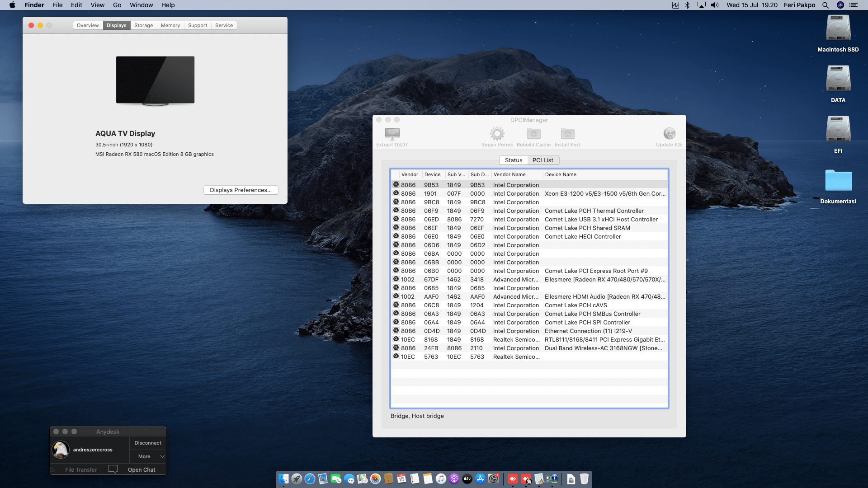Click the Rebuild Cache icon
This screenshot has width=868, height=488.
pos(533,134)
